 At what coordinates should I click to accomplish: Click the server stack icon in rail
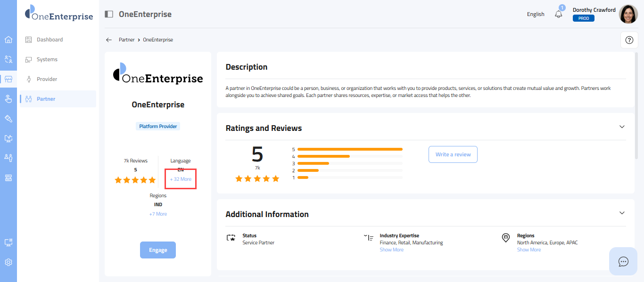click(x=8, y=177)
